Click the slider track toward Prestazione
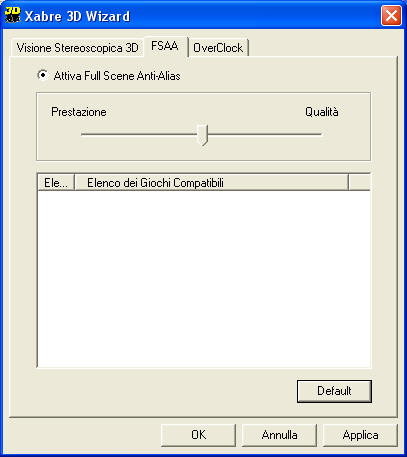The image size is (407, 457). point(139,135)
